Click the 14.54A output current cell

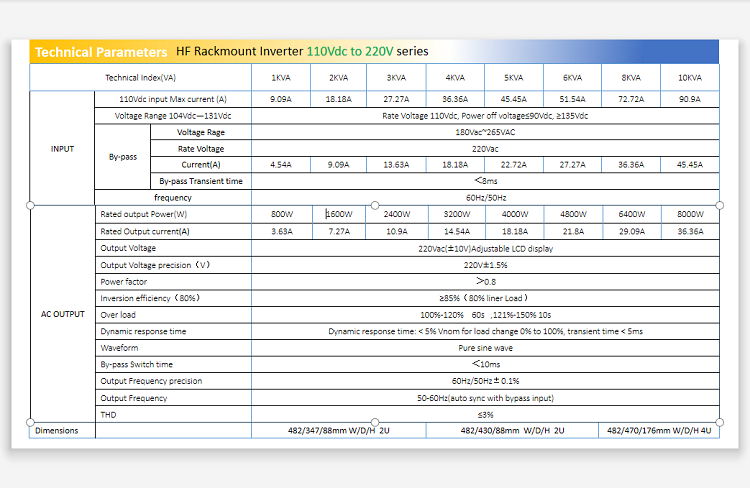tap(457, 232)
